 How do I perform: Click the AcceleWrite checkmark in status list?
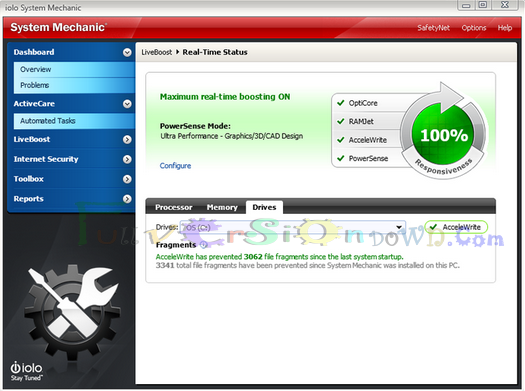point(341,140)
